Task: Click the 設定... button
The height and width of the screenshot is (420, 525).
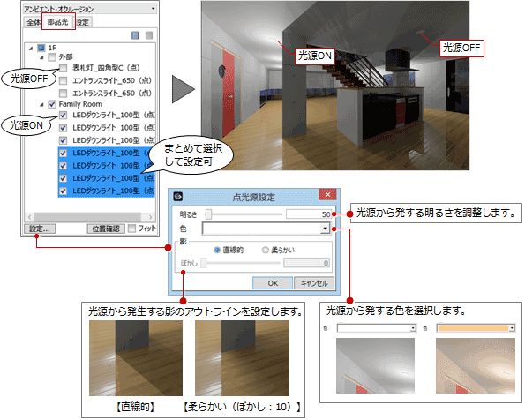Action: click(x=40, y=229)
